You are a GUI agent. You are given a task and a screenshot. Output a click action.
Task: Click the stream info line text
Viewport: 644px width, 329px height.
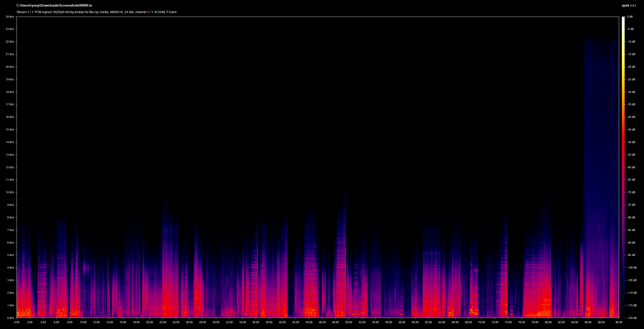(97, 12)
